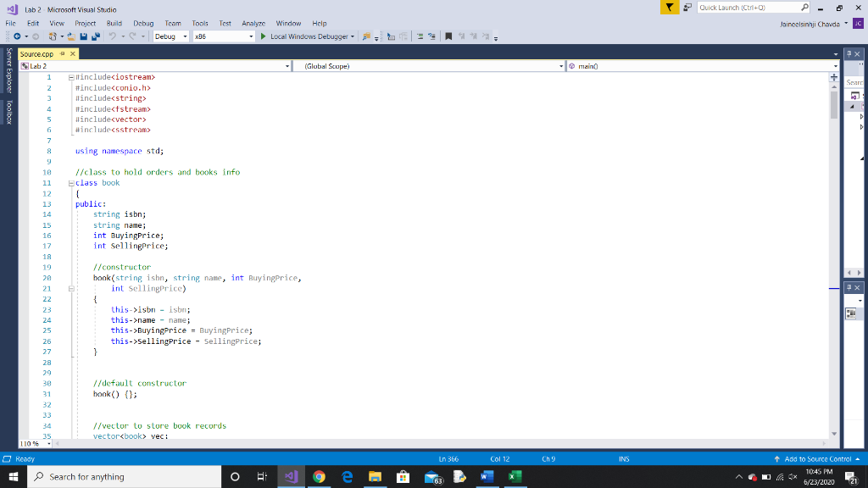Toggle a bookmark using the bookmark toolbar icon
868x488 pixels.
[x=448, y=36]
